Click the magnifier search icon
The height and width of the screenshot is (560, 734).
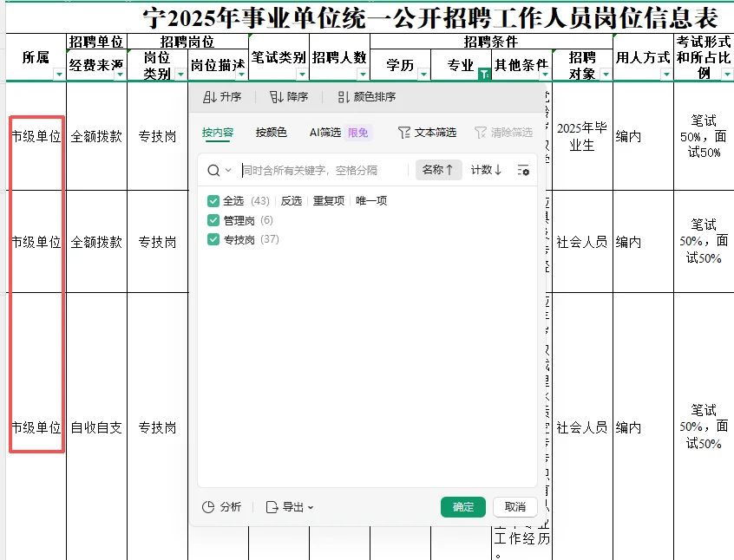coord(212,170)
